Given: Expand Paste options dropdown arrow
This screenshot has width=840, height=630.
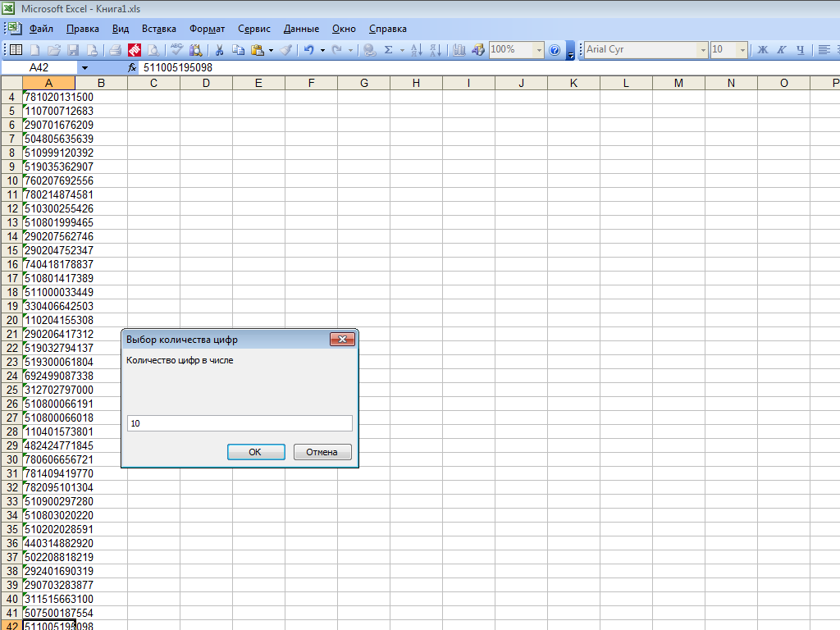Looking at the screenshot, I should [x=271, y=50].
